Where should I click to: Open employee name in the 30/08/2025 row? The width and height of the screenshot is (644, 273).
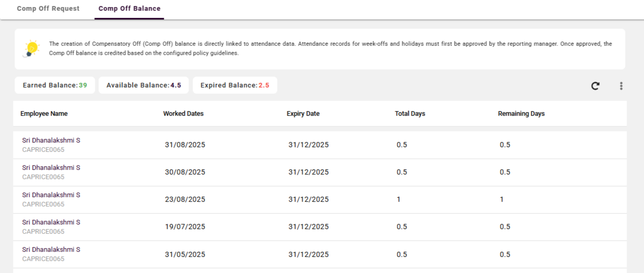click(51, 168)
